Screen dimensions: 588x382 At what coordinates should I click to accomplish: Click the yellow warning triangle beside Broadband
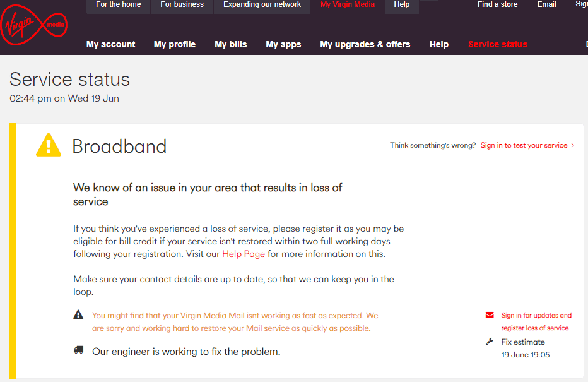(x=49, y=145)
